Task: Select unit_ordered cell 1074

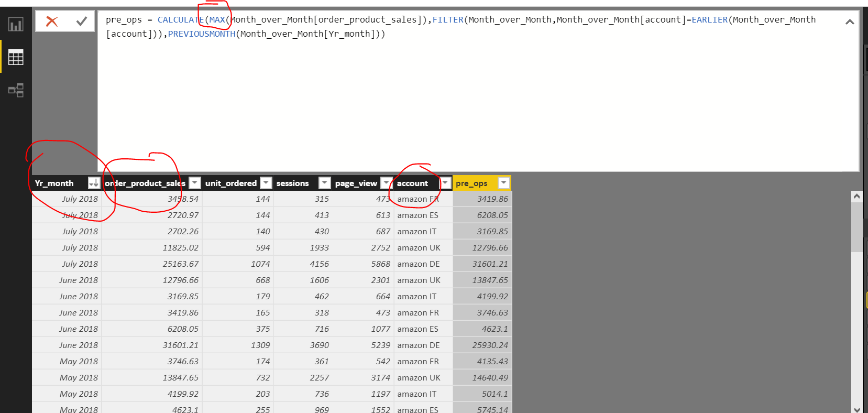Action: coord(238,264)
